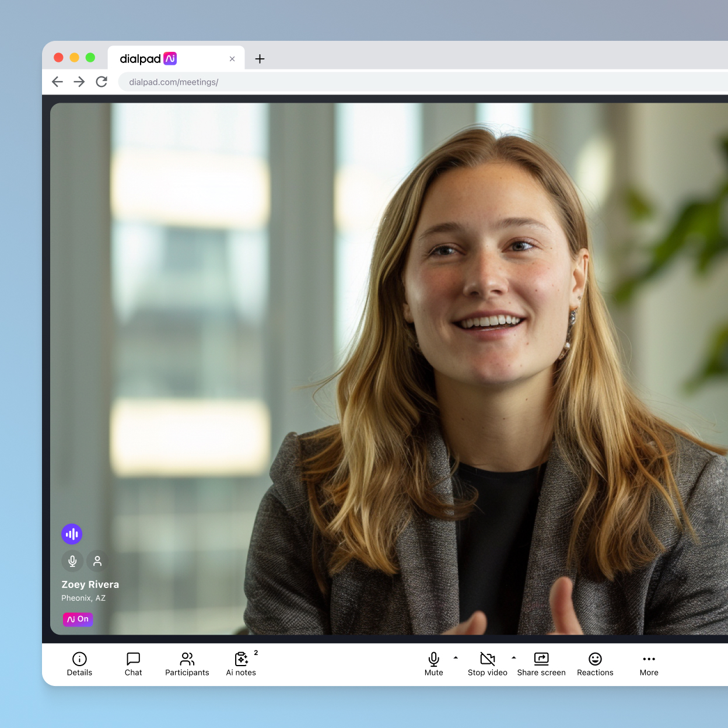Open the meeting Details panel
728x728 pixels.
79,664
